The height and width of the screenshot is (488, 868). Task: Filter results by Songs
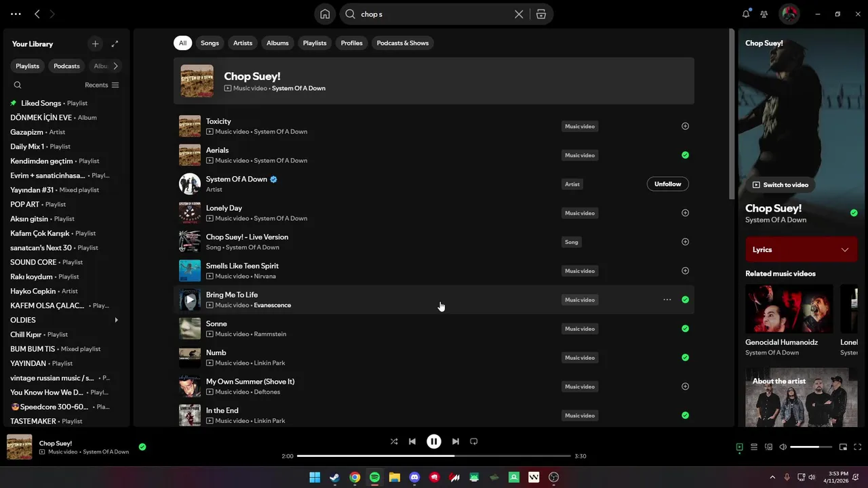point(210,43)
